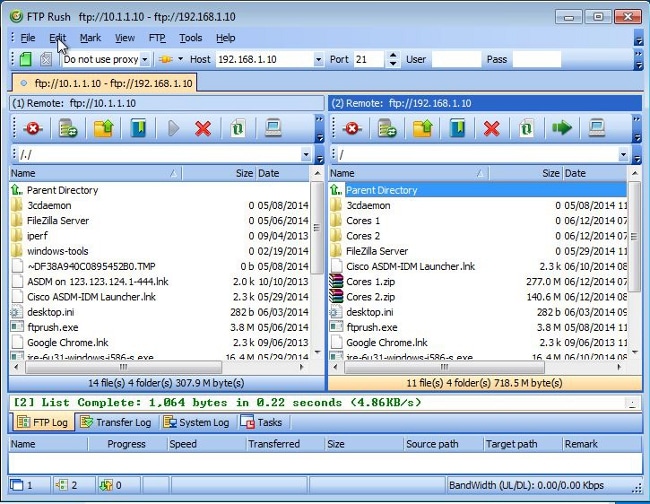Open the View menu
The height and width of the screenshot is (504, 650).
pos(125,38)
